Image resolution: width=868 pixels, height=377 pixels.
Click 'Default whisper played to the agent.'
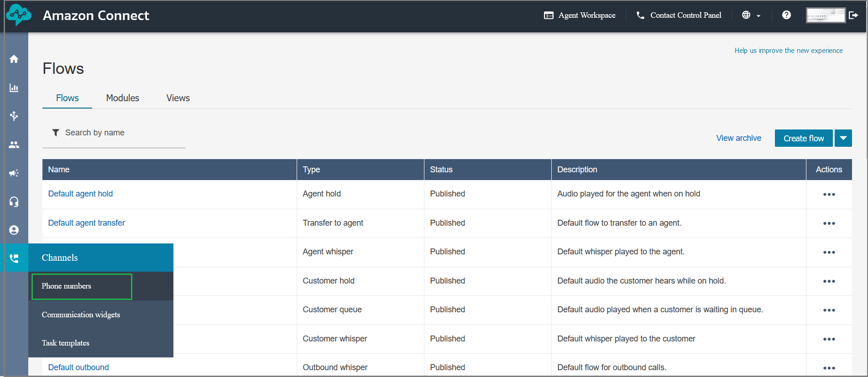[x=621, y=252]
